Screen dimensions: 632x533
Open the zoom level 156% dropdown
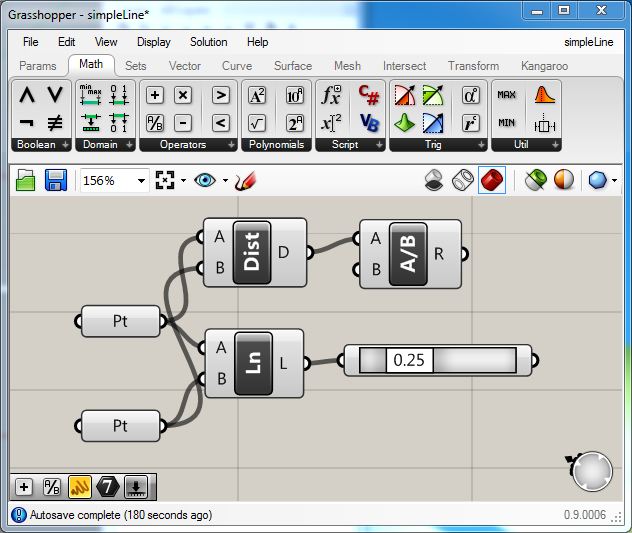click(x=141, y=181)
